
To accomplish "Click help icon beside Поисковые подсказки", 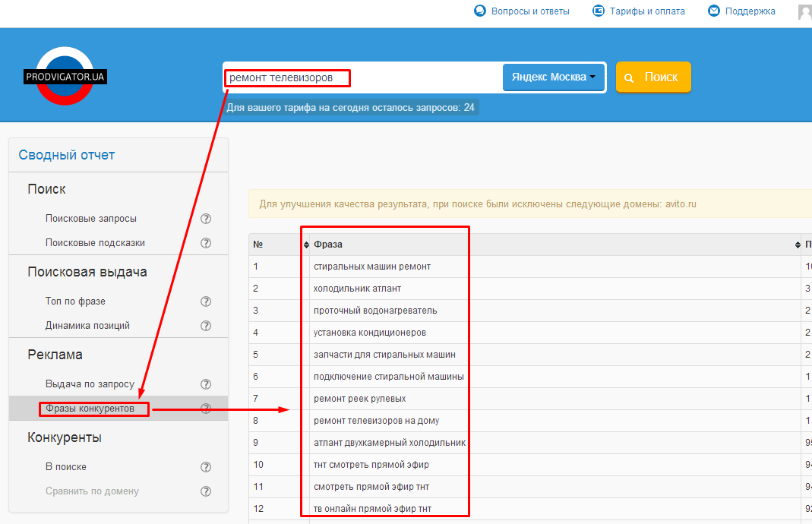I will (x=205, y=243).
